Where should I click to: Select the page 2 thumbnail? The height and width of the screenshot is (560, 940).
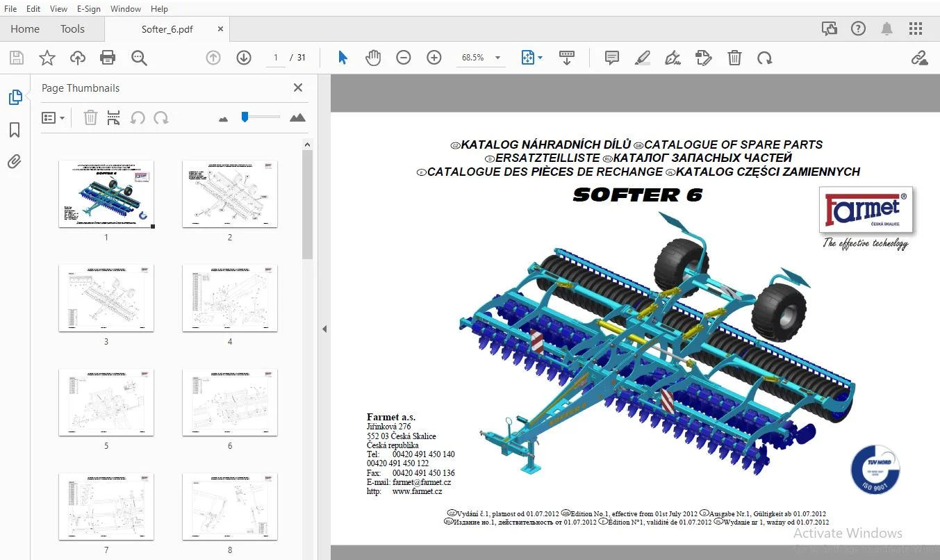tap(230, 194)
